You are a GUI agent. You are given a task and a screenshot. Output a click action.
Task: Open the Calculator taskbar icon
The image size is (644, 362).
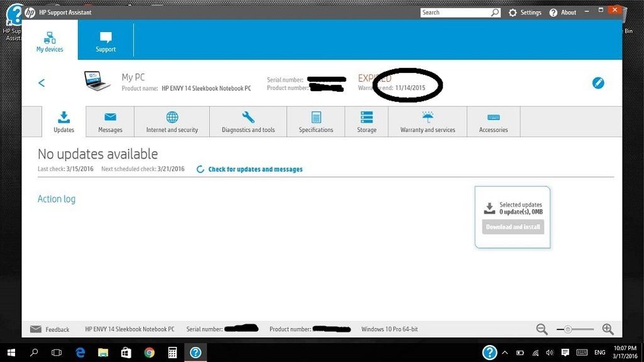click(x=172, y=353)
